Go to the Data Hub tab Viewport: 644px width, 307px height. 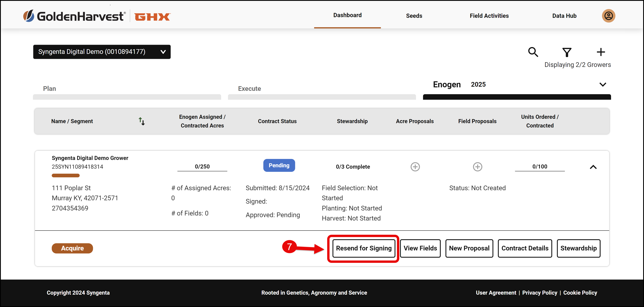coord(564,16)
